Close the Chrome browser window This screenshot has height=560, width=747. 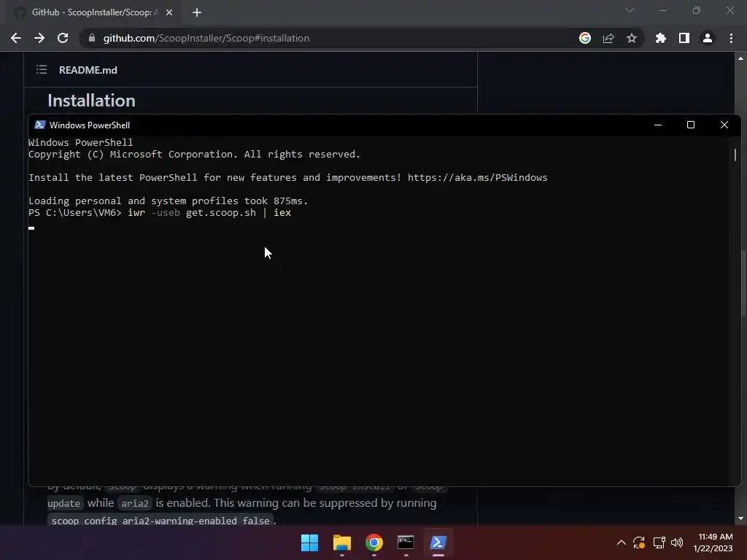click(729, 10)
